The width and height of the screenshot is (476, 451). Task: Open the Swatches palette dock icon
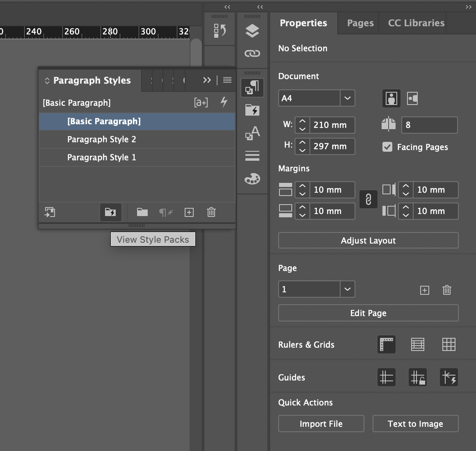coord(252,179)
